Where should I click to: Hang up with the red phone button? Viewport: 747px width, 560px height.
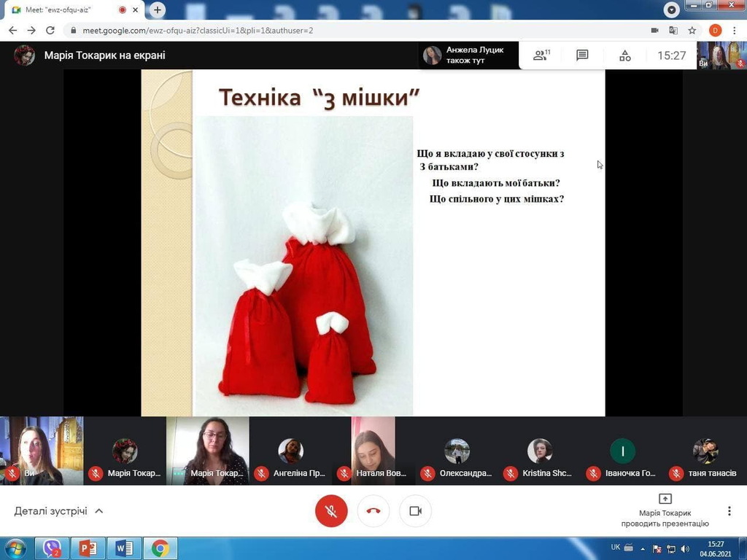373,511
